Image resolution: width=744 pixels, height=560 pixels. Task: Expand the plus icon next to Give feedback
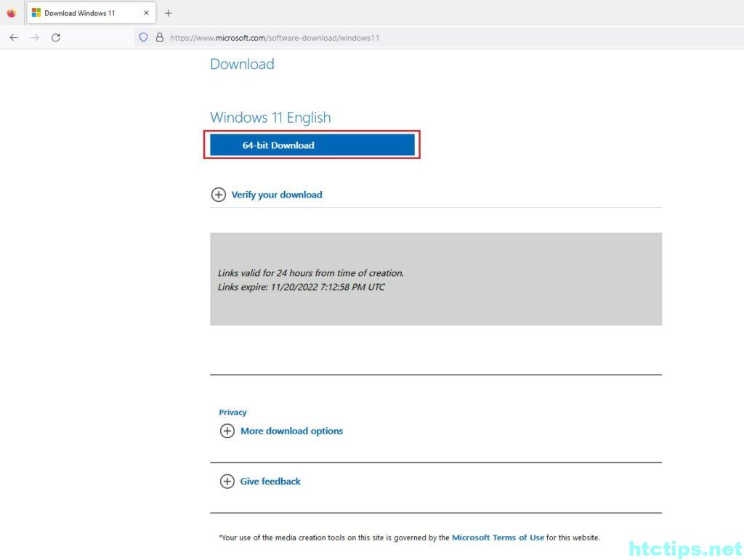coord(227,481)
